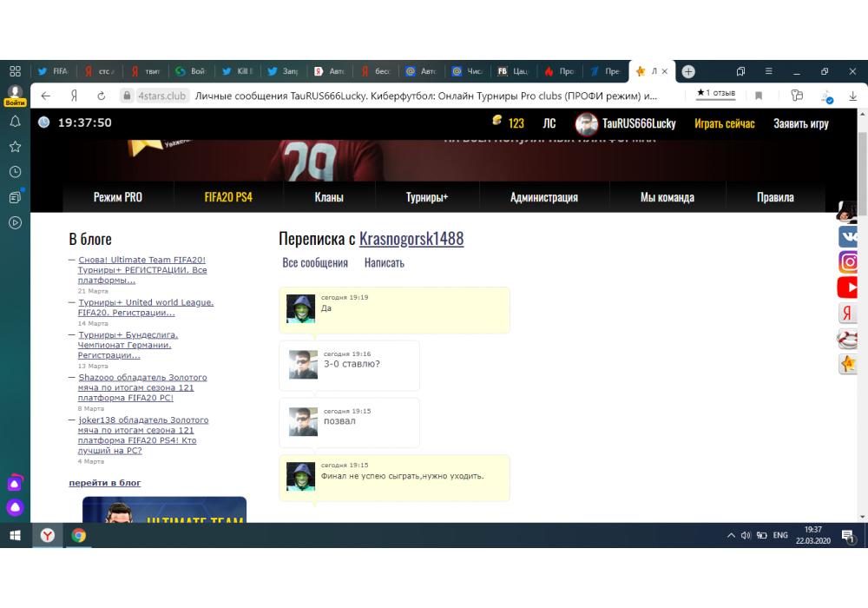The width and height of the screenshot is (868, 608).
Task: Select 'Все сообщения'
Action: (315, 263)
